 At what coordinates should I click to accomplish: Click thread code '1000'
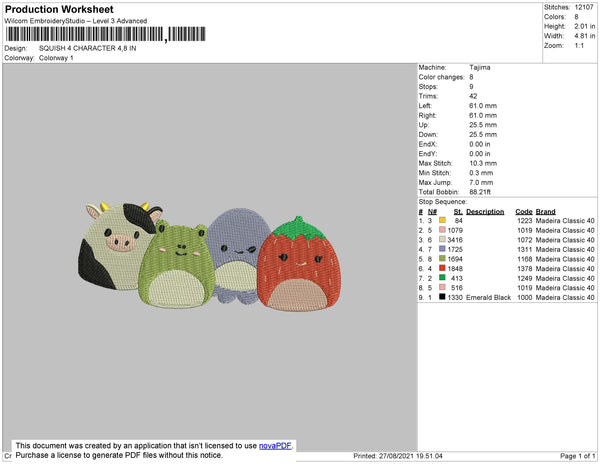[525, 297]
